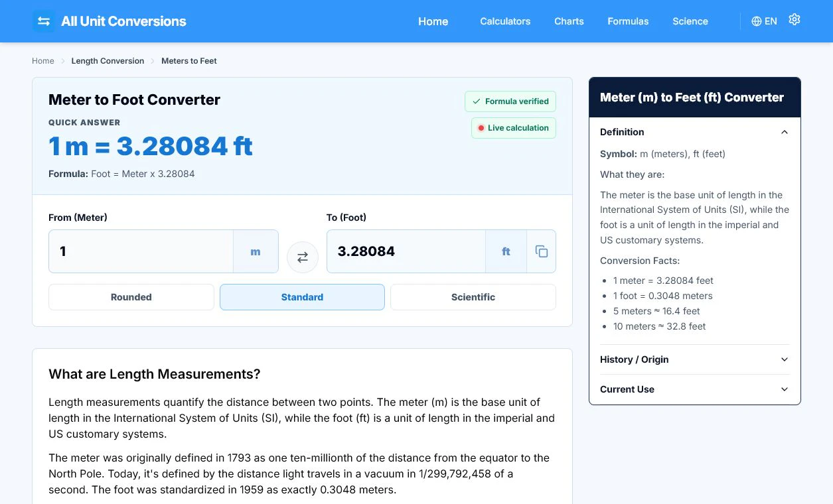Click the globe language icon
The width and height of the screenshot is (833, 504).
(757, 21)
